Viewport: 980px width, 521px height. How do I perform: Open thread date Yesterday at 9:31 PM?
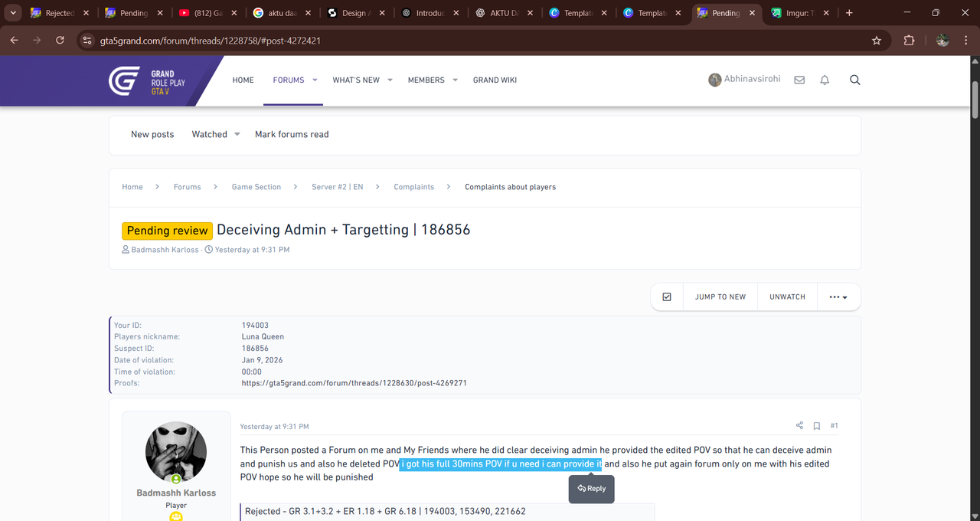click(x=252, y=250)
